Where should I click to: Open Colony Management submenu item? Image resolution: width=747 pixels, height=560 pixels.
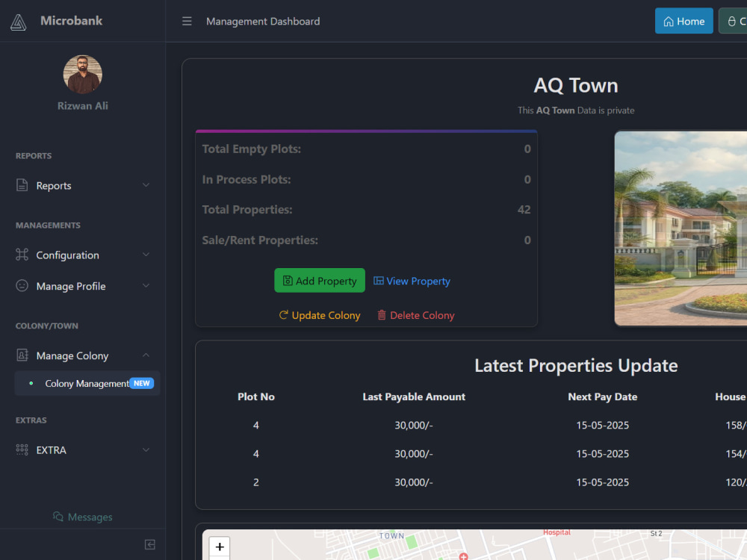click(x=87, y=383)
